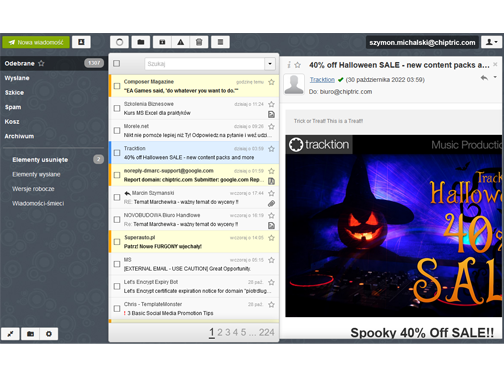Open the Szkice folder
The image size is (504, 374).
click(x=14, y=93)
